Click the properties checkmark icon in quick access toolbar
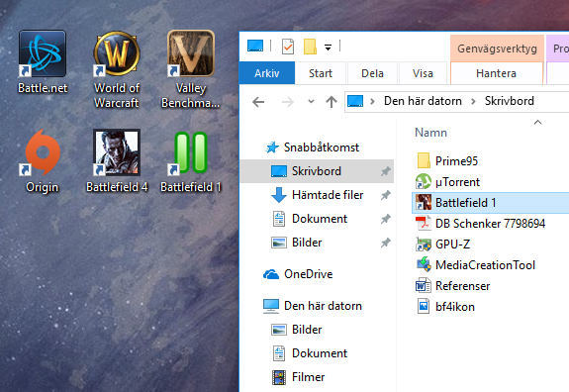Screen dimensions: 569x392 (288, 47)
